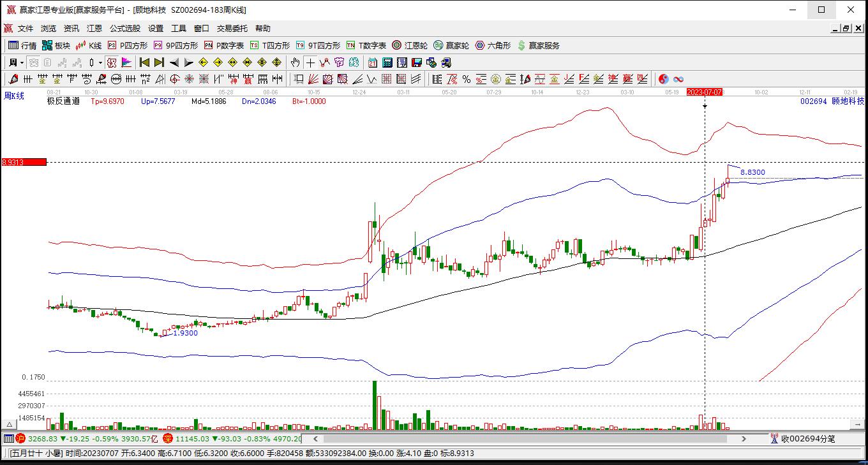Image resolution: width=868 pixels, height=465 pixels.
Task: Click the 周K线 period label
Action: (x=14, y=96)
